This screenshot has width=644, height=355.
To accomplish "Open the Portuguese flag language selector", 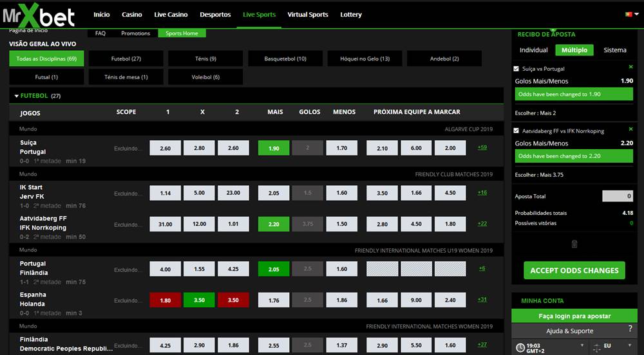I will (630, 14).
